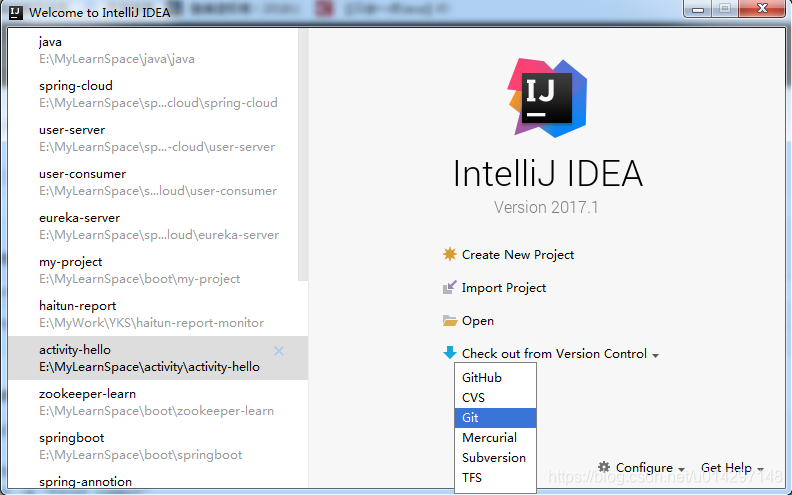Select CVS from checkout menu
792x495 pixels.
(495, 398)
